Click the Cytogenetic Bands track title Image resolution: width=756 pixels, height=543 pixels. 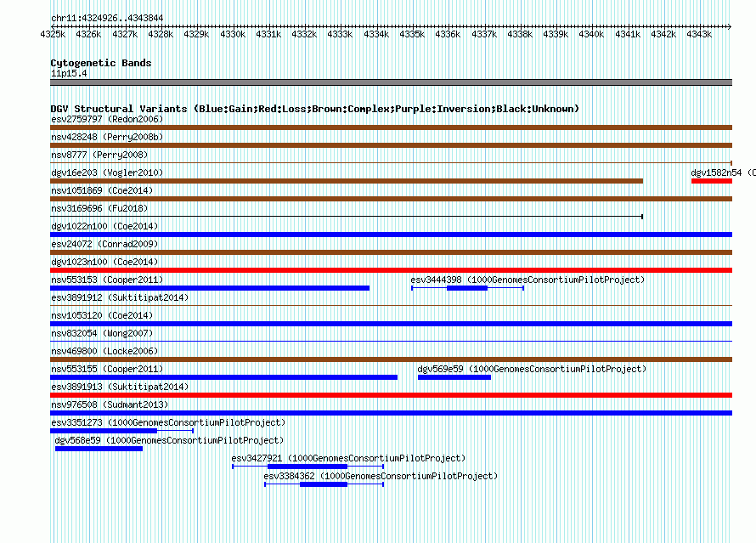coord(101,63)
